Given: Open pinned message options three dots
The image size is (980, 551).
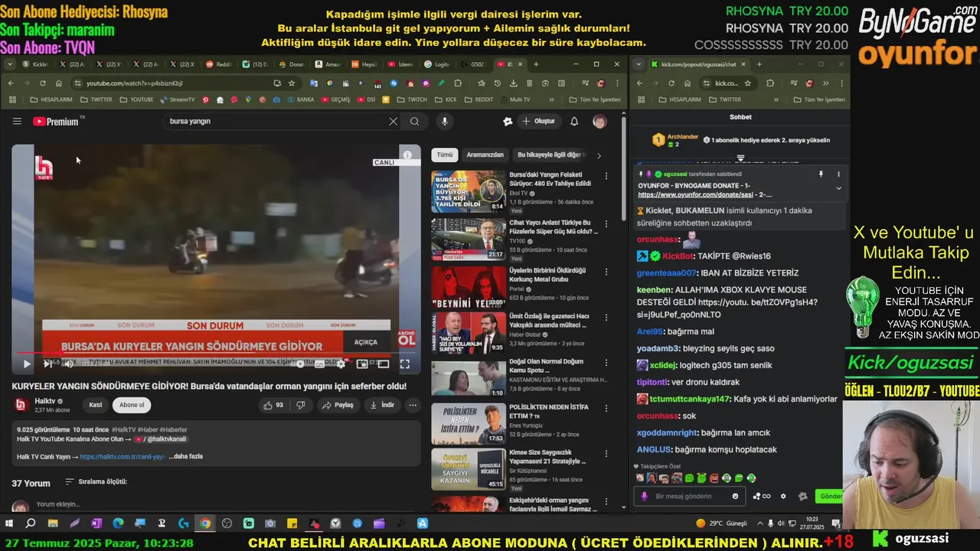Looking at the screenshot, I should [x=838, y=174].
